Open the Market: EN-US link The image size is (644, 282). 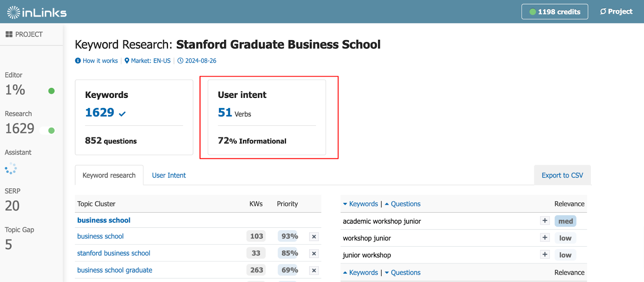coord(151,61)
